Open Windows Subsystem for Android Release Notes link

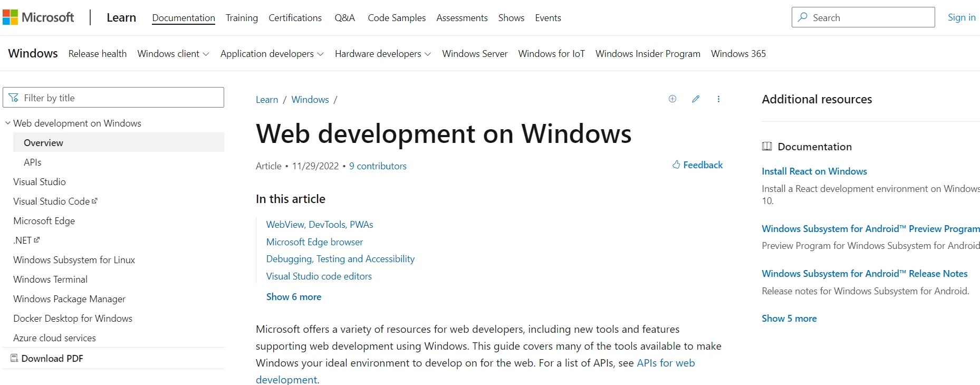864,273
